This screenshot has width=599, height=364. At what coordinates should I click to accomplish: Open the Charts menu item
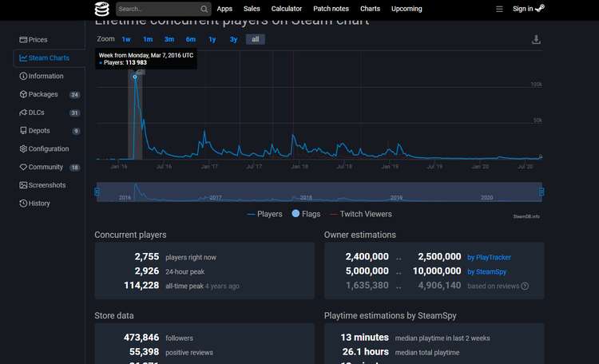pyautogui.click(x=370, y=9)
